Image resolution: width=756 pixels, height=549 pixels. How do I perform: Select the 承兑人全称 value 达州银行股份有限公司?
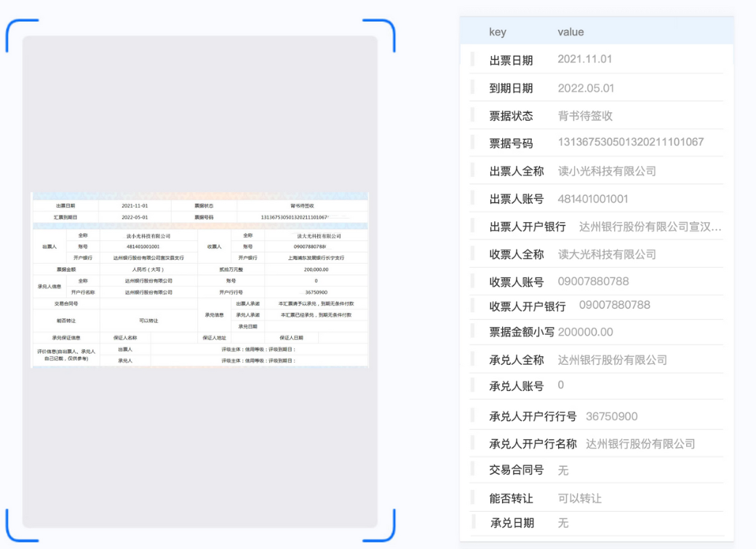pyautogui.click(x=613, y=360)
